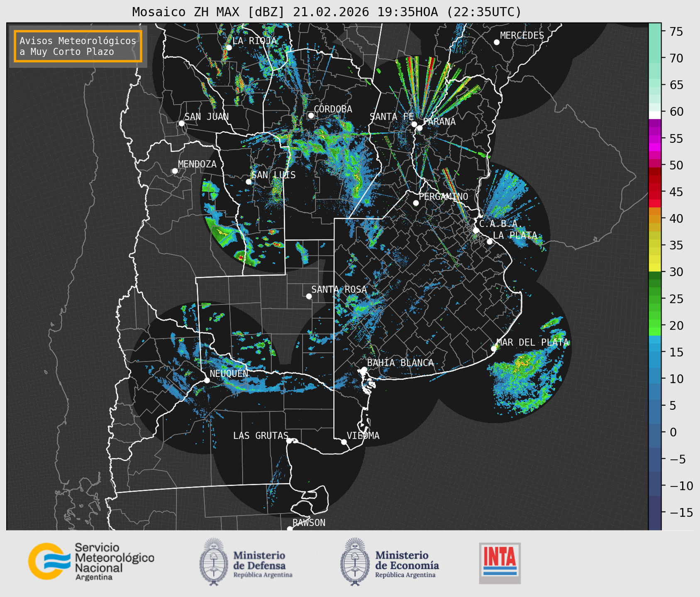The image size is (700, 597).
Task: Click the Viedma city marker dot
Action: click(x=344, y=442)
